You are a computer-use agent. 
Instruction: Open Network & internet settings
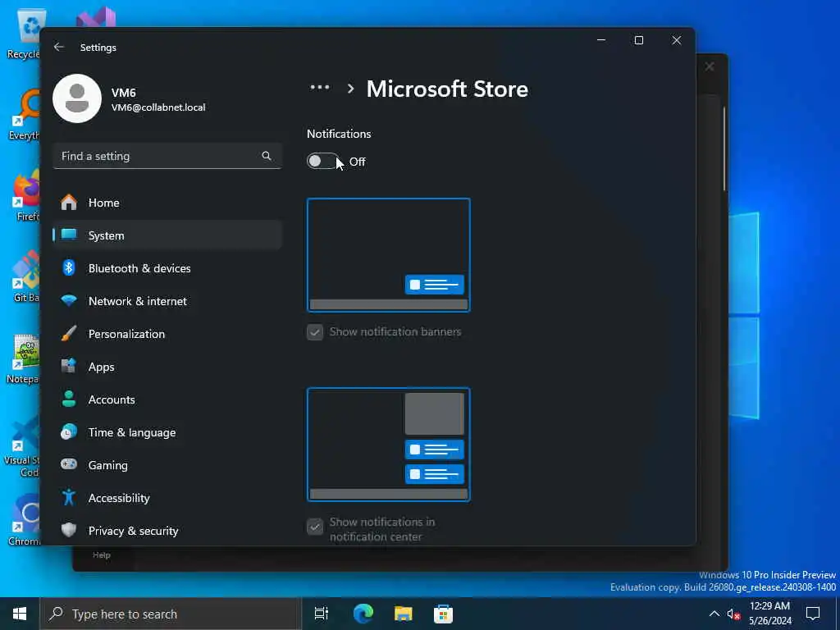pyautogui.click(x=167, y=301)
